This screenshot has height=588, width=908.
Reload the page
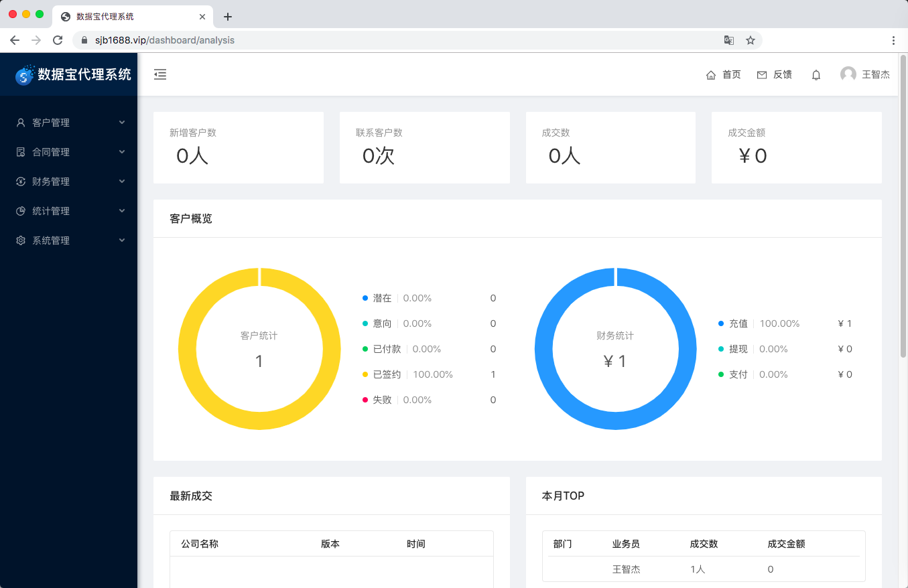(x=58, y=40)
